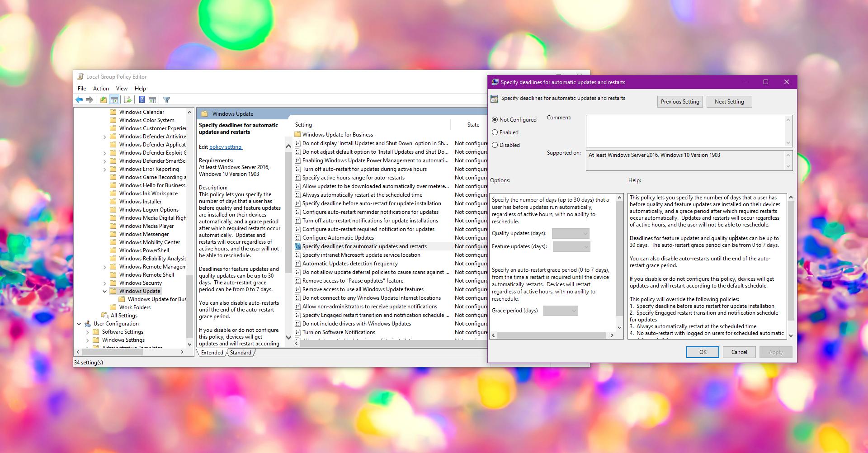Click policy icon beside Automatic Updates detection frequency

(297, 264)
